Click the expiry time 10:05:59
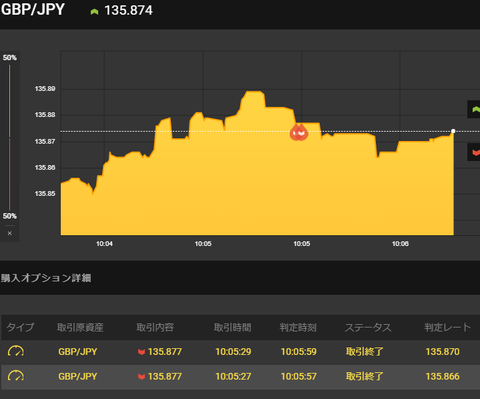This screenshot has height=399, width=480. [299, 352]
